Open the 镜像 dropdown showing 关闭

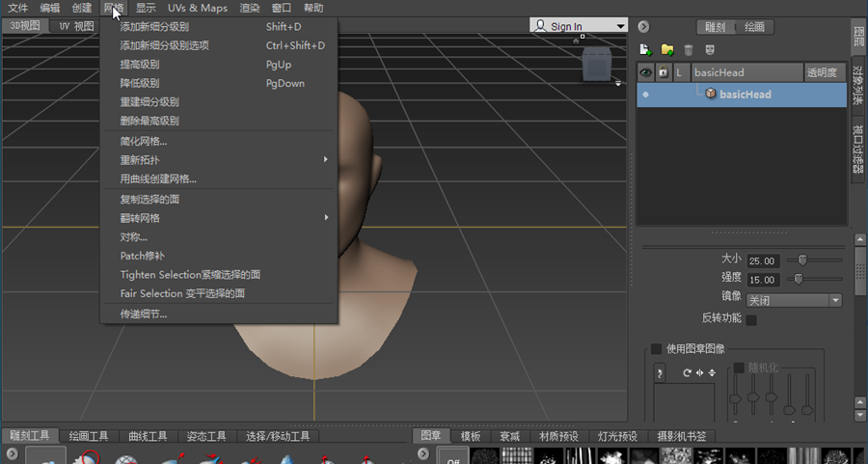(x=795, y=300)
